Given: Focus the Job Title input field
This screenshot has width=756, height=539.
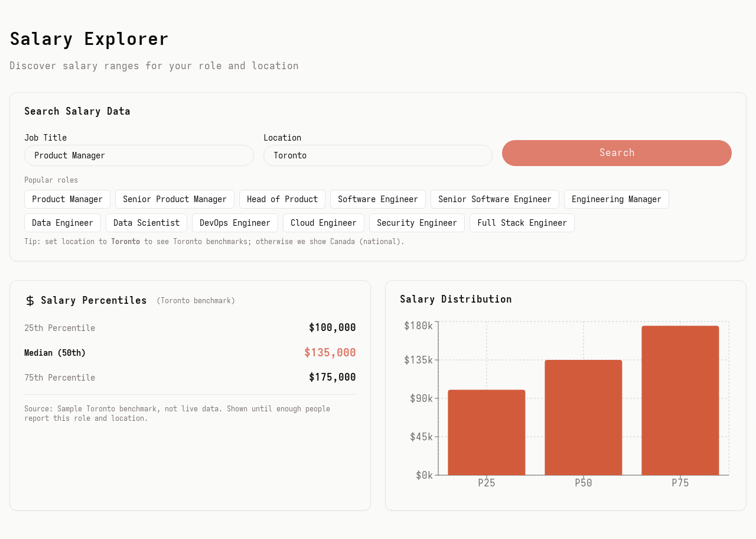Looking at the screenshot, I should click(x=139, y=155).
